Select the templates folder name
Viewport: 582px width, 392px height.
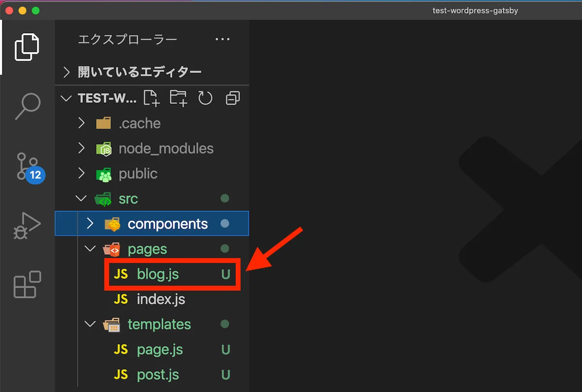(x=160, y=325)
